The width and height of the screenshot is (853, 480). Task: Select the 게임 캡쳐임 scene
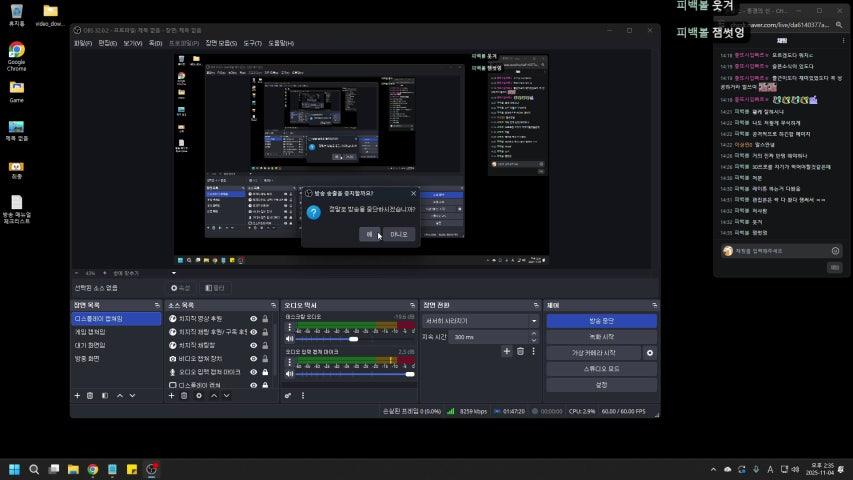tap(90, 332)
